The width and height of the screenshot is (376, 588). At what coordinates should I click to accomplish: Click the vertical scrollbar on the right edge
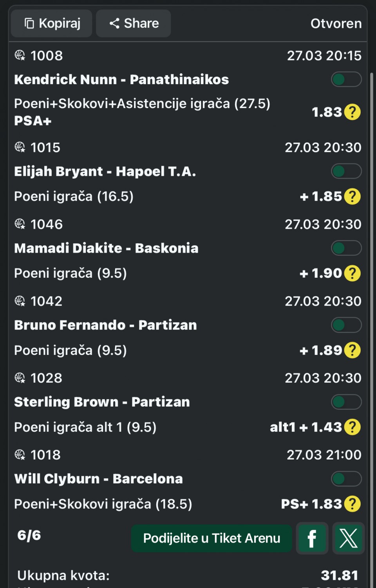coord(371,274)
